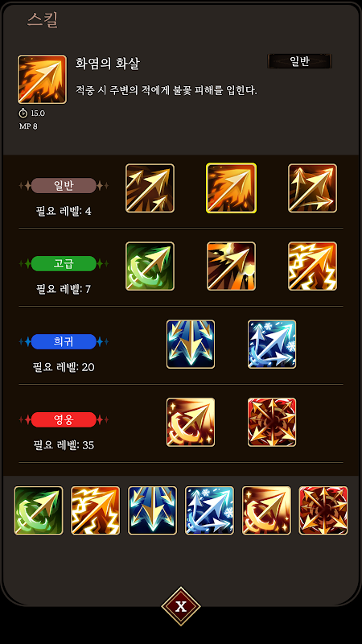Image resolution: width=362 pixels, height=644 pixels.
Task: Choose the triple arrow skill in 일반 row
Action: 150,188
